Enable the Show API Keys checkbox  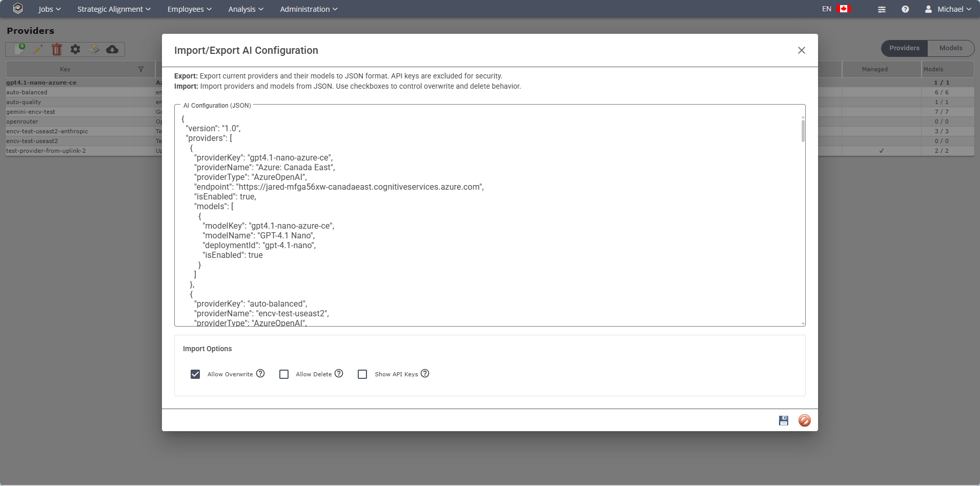click(x=362, y=374)
